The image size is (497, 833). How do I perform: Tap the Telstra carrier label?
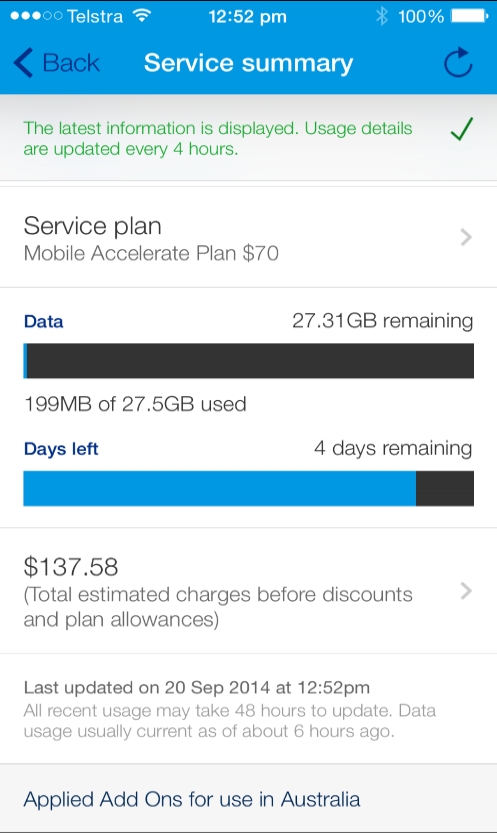(x=95, y=16)
